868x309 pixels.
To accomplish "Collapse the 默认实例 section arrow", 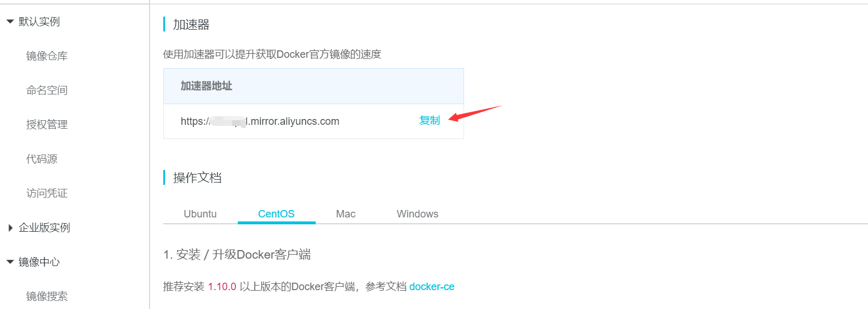I will 10,22.
